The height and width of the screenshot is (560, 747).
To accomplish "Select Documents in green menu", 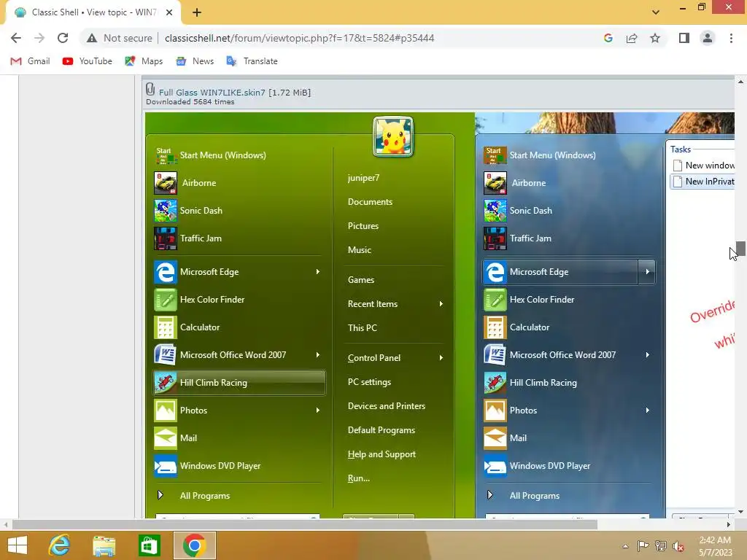I will [370, 202].
